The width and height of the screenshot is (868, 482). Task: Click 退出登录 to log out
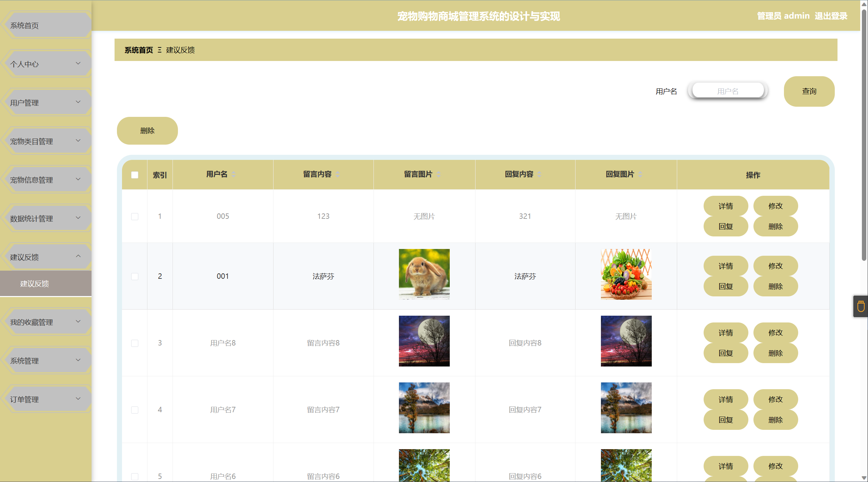(831, 16)
